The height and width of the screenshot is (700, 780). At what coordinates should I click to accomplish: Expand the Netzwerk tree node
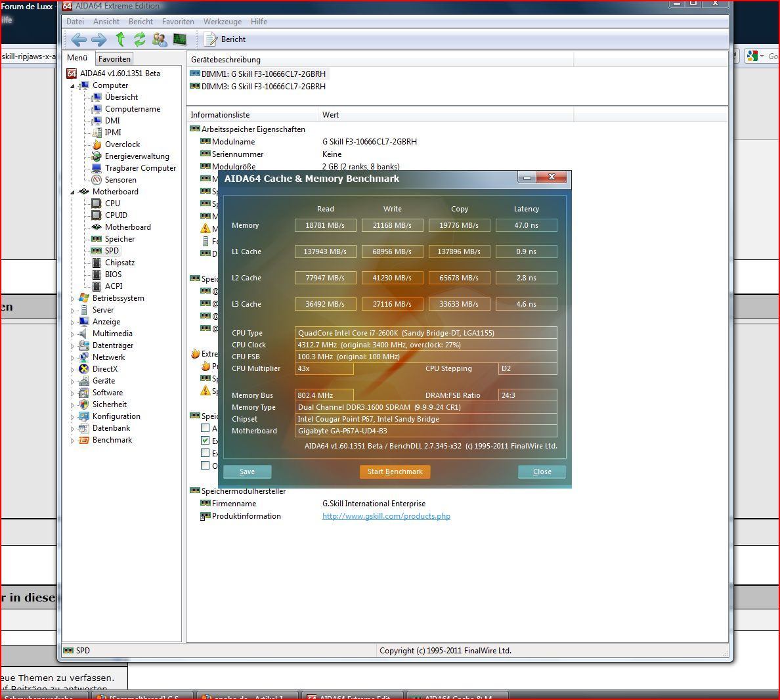pyautogui.click(x=73, y=358)
